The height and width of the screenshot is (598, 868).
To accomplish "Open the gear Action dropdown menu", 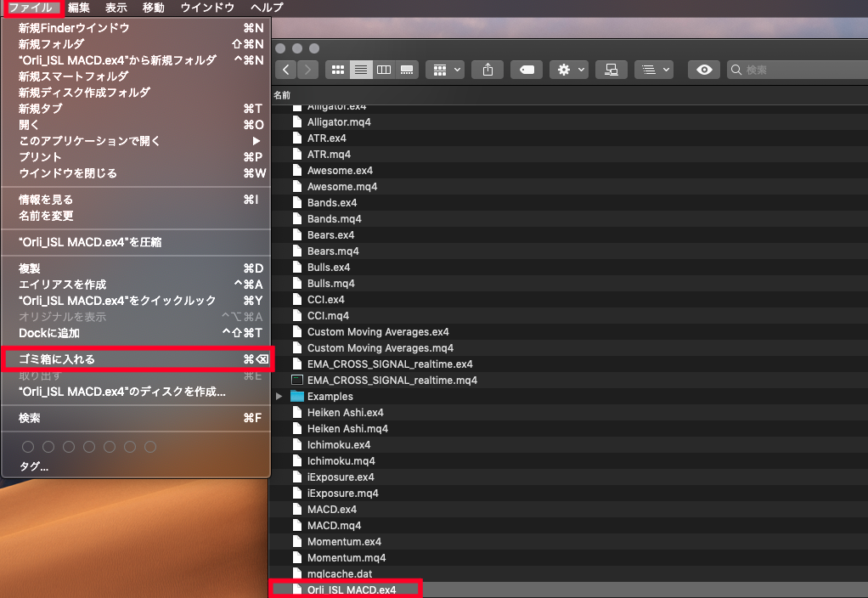I will pyautogui.click(x=567, y=70).
